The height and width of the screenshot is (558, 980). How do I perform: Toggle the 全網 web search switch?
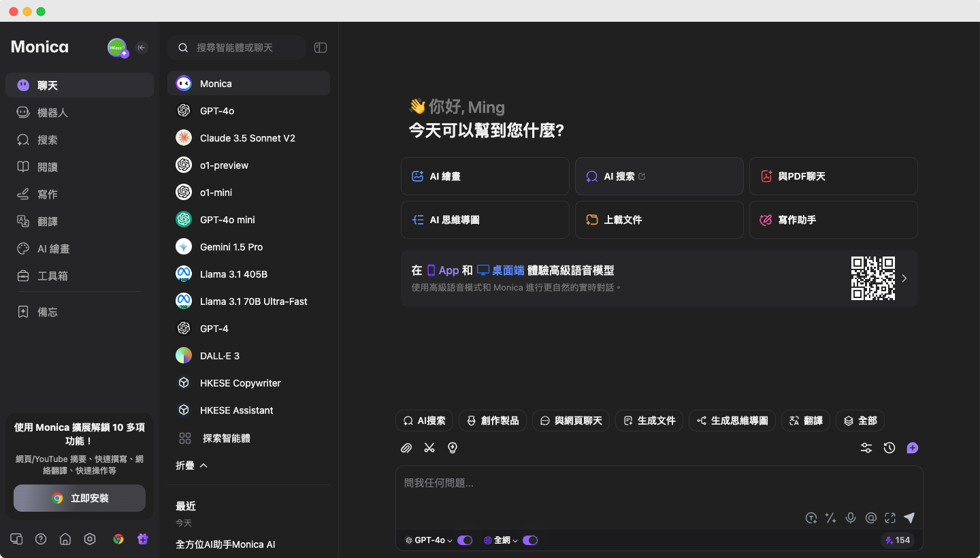pos(530,540)
